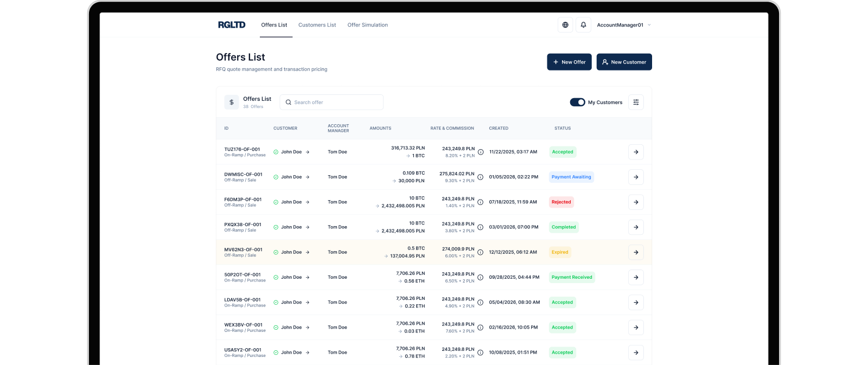Switch to the Customers List tab

(x=317, y=25)
